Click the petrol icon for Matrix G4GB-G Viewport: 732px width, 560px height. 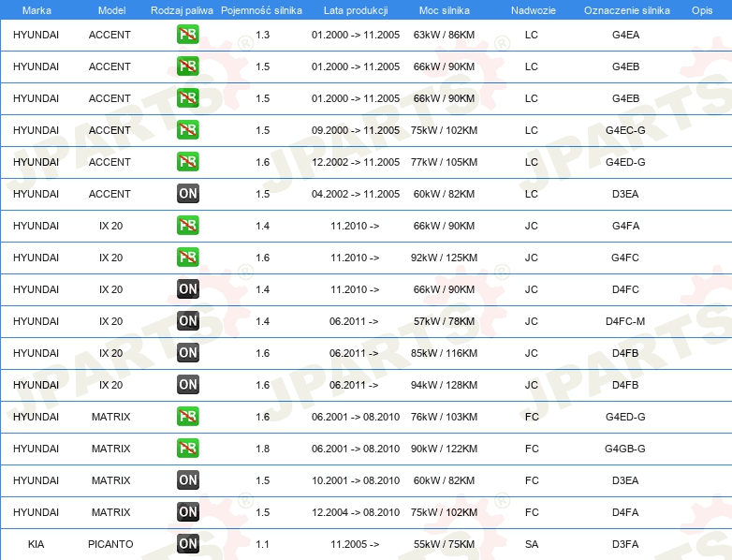187,448
